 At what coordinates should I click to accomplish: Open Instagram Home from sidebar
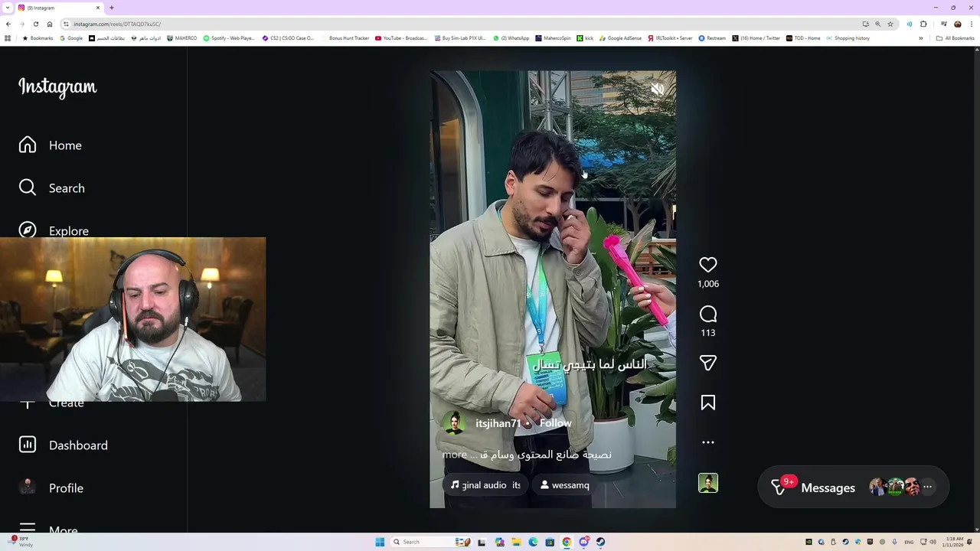click(x=51, y=145)
